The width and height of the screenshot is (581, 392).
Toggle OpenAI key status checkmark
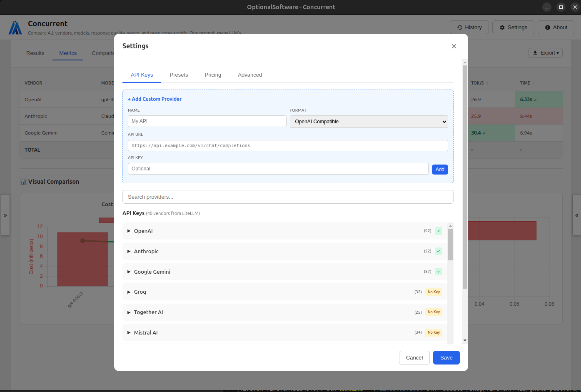(x=438, y=230)
